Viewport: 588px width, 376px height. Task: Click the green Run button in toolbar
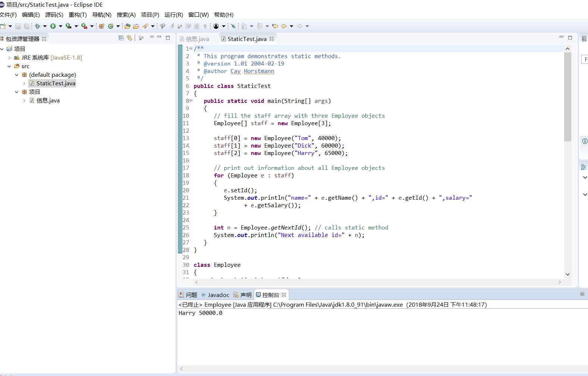click(x=53, y=26)
